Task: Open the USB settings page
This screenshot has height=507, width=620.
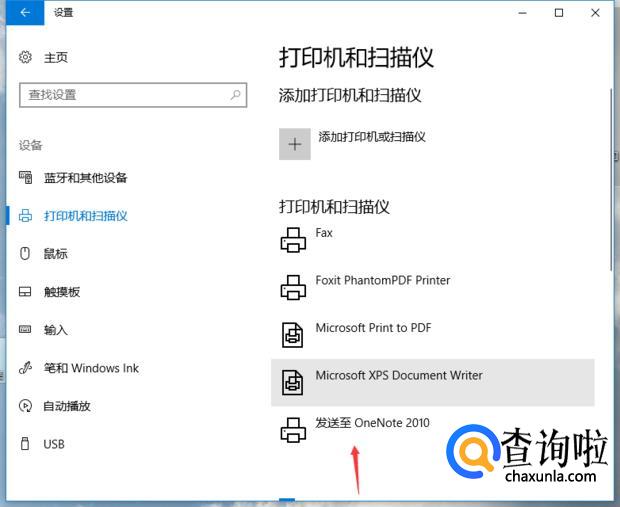Action: (x=54, y=444)
